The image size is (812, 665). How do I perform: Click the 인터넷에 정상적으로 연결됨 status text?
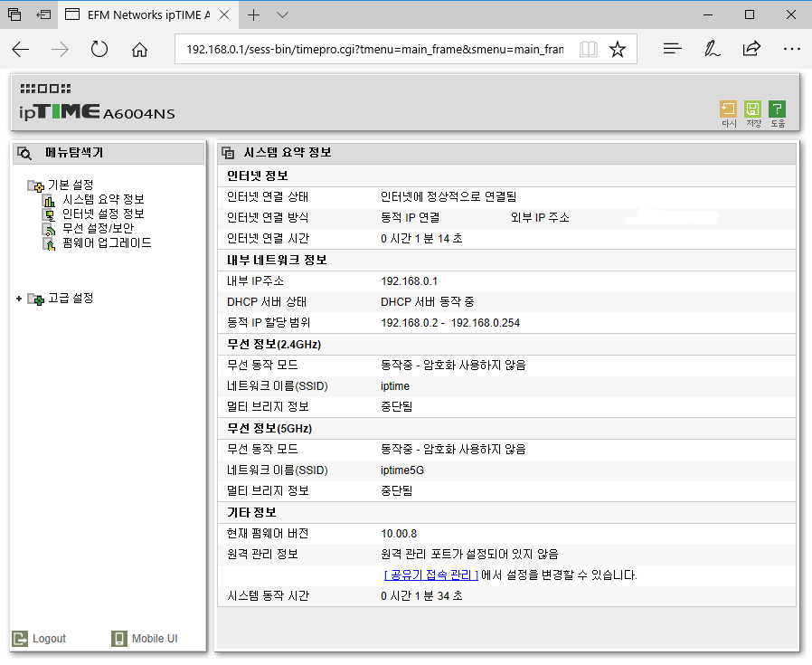point(448,197)
